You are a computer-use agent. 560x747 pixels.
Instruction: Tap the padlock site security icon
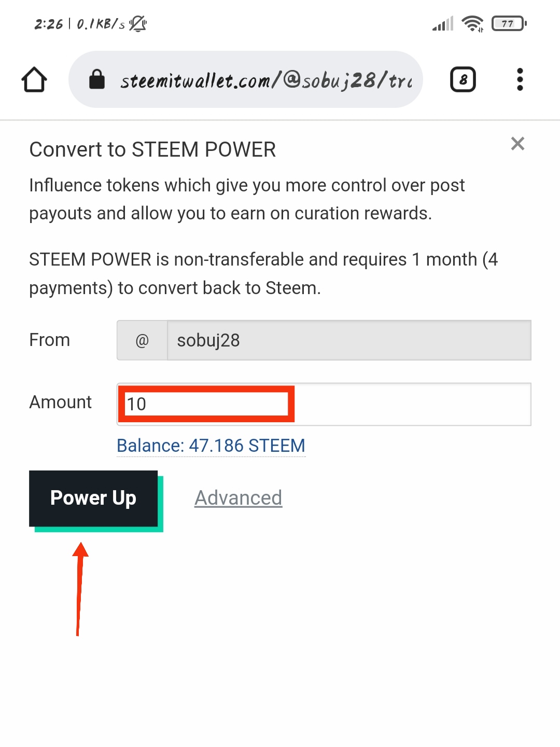coord(97,80)
